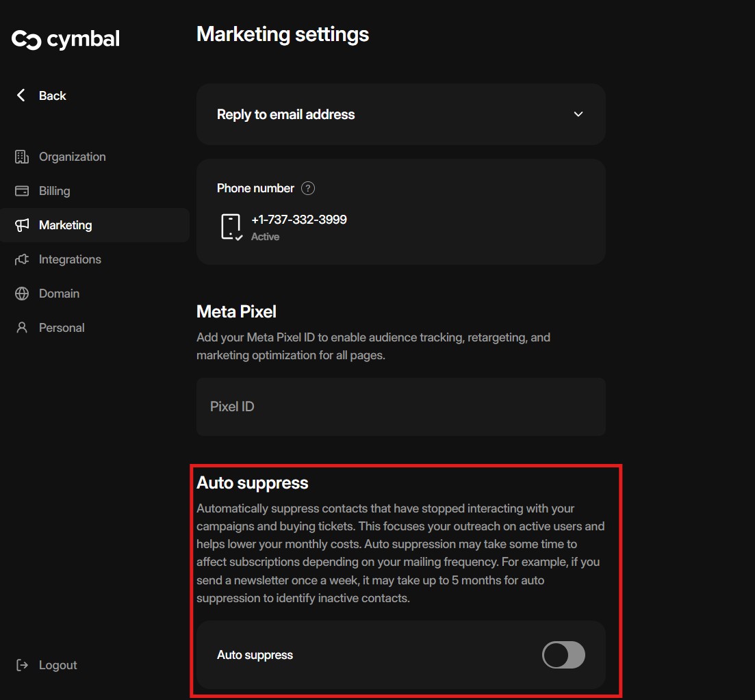The image size is (755, 700).
Task: Expand the Reply to email address chevron
Action: (578, 114)
